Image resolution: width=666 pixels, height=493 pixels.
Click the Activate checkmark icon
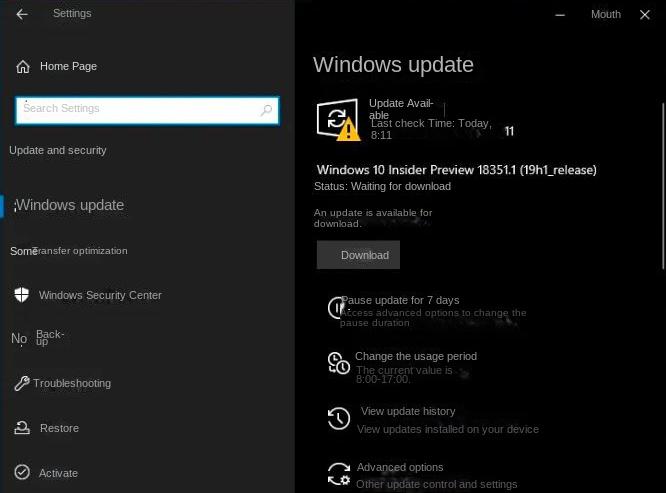click(x=21, y=473)
